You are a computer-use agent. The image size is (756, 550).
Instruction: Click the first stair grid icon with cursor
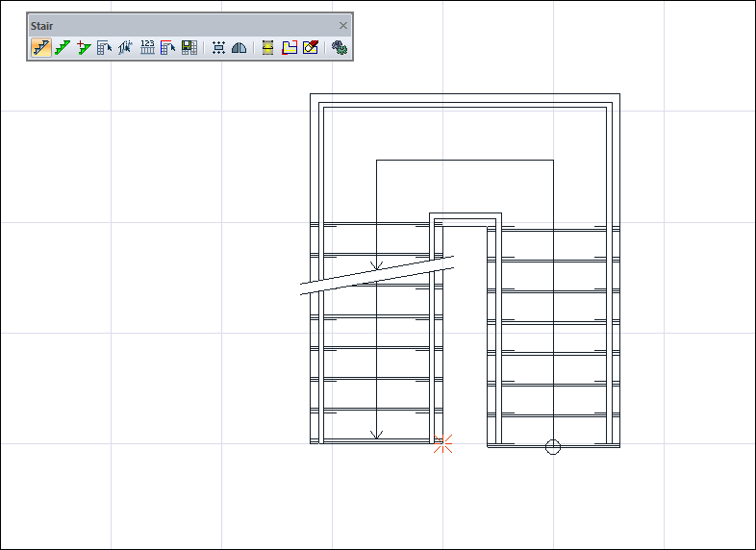pos(105,47)
